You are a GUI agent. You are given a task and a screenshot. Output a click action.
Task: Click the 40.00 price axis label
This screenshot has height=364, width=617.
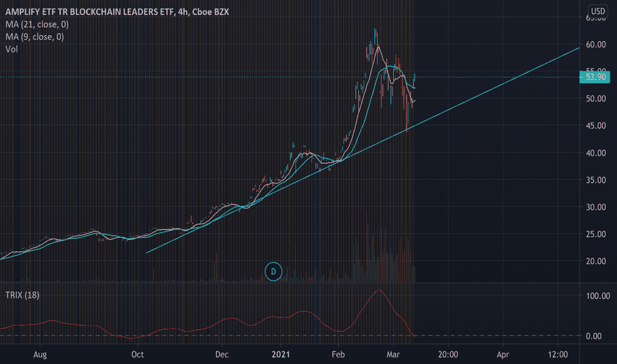coord(596,153)
